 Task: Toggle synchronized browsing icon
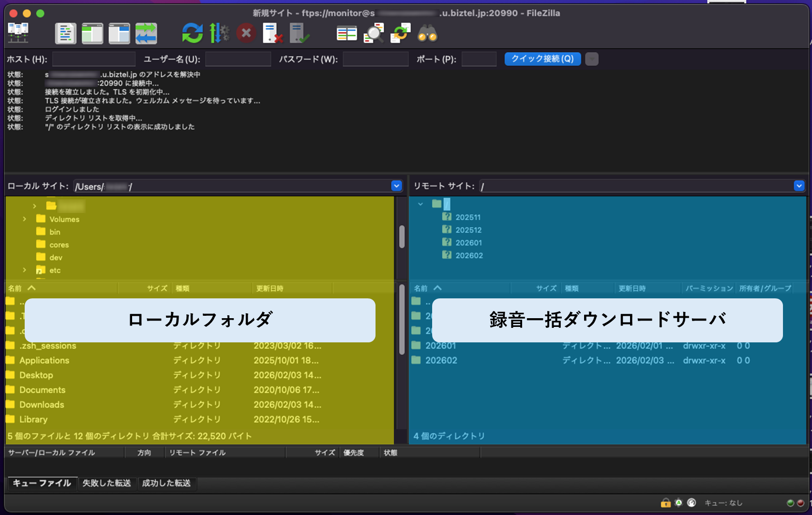(x=400, y=33)
